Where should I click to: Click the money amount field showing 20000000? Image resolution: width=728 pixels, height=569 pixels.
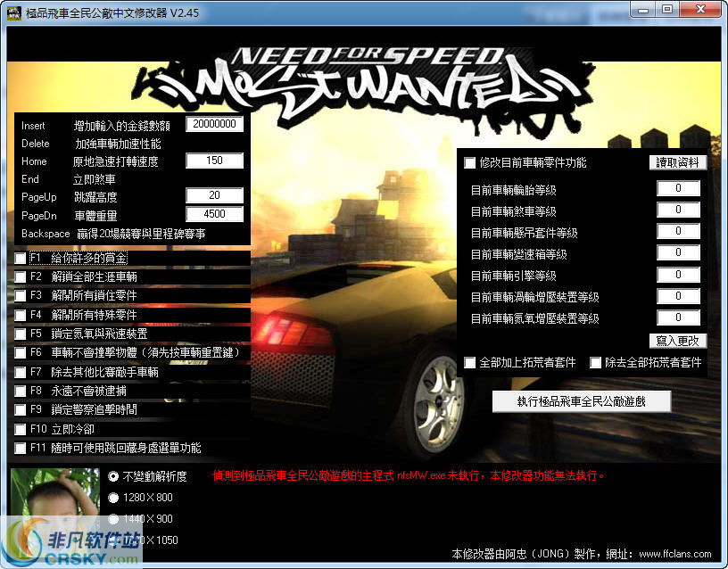(214, 125)
